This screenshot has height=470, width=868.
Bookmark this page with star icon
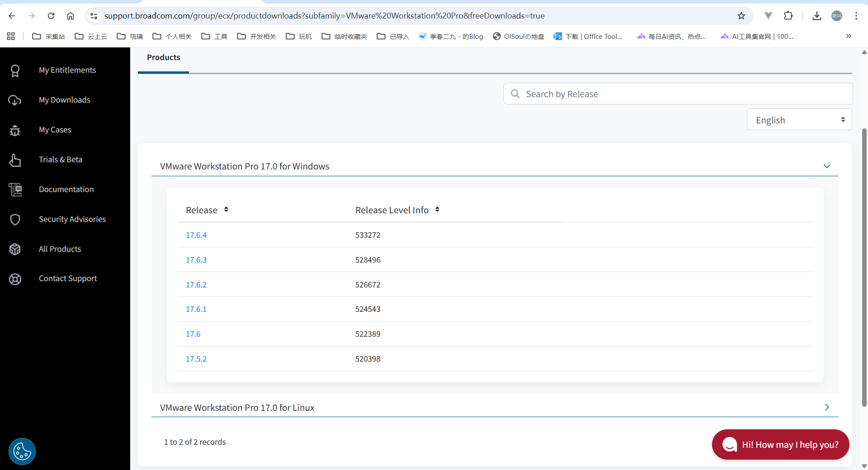(x=741, y=16)
